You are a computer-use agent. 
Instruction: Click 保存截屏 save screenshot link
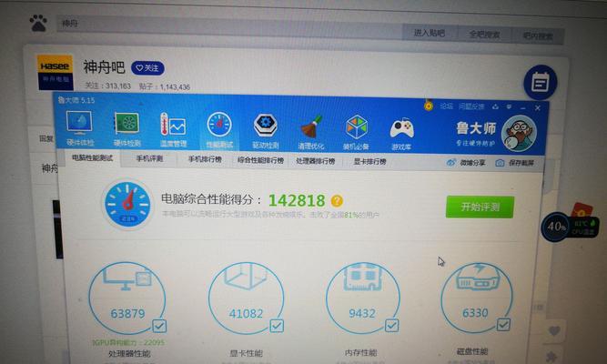point(521,163)
